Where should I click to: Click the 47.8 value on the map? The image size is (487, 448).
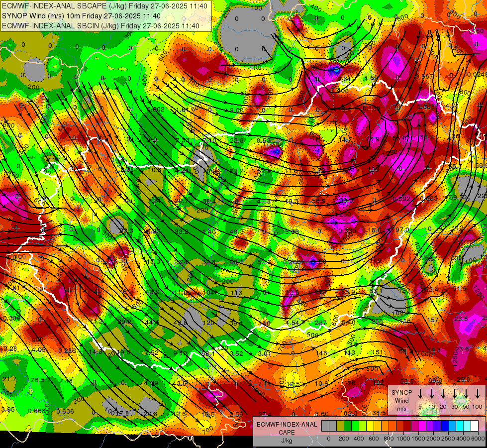[x=264, y=202]
